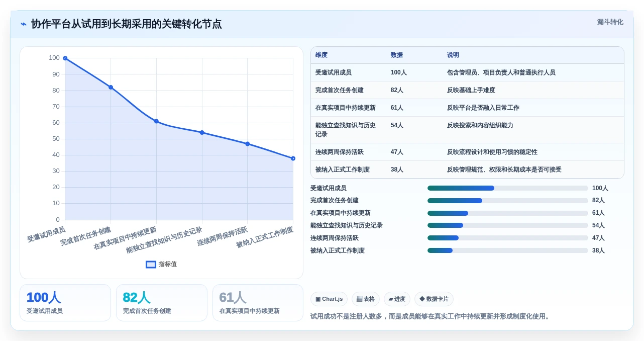644x341 pixels.
Task: Click table value 100人
Action: (399, 72)
